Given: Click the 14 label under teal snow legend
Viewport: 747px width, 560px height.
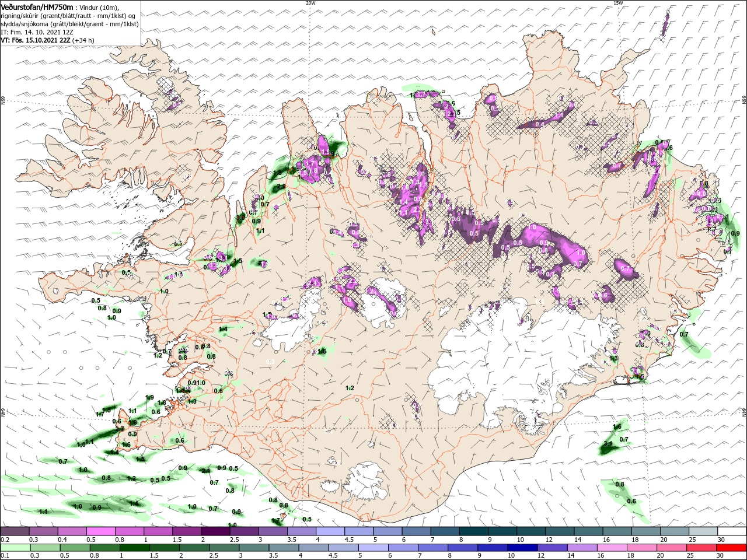Looking at the screenshot, I should click(577, 540).
